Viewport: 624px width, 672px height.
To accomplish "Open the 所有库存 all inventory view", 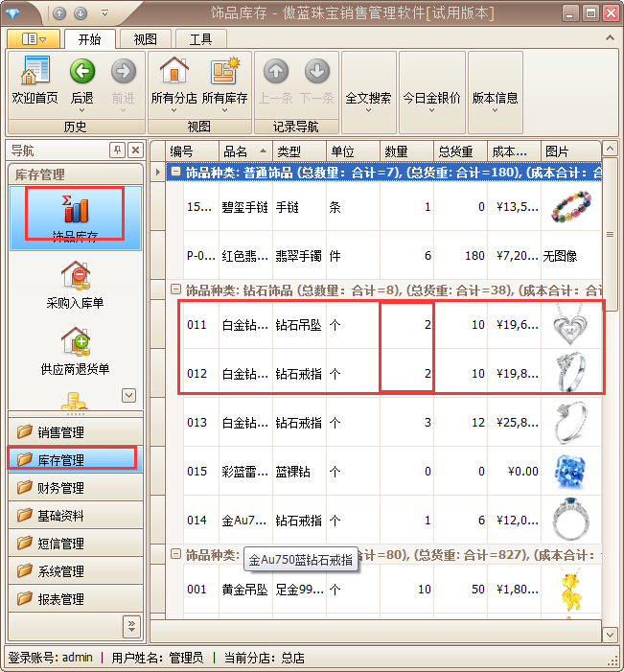I will click(224, 70).
